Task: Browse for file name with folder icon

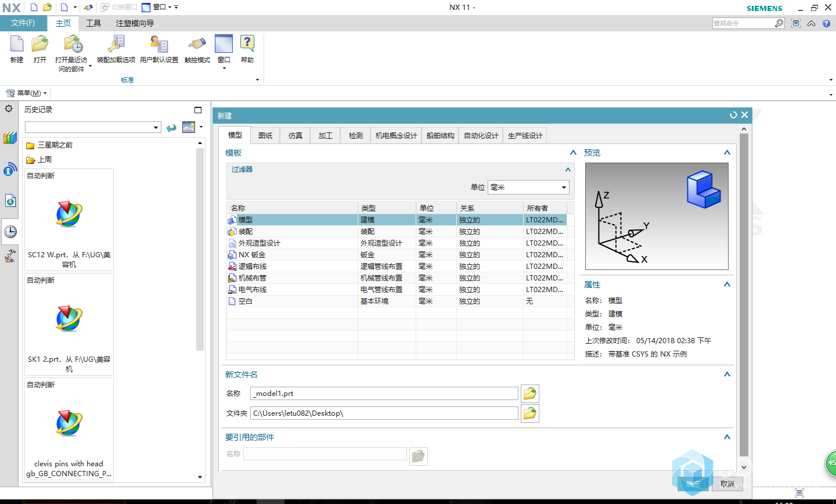Action: click(530, 394)
